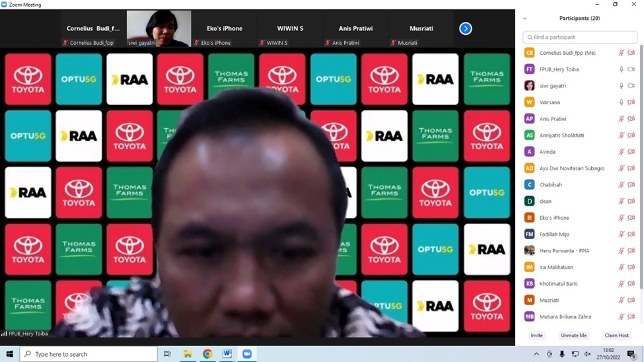Click next arrow in gallery strip

click(466, 28)
